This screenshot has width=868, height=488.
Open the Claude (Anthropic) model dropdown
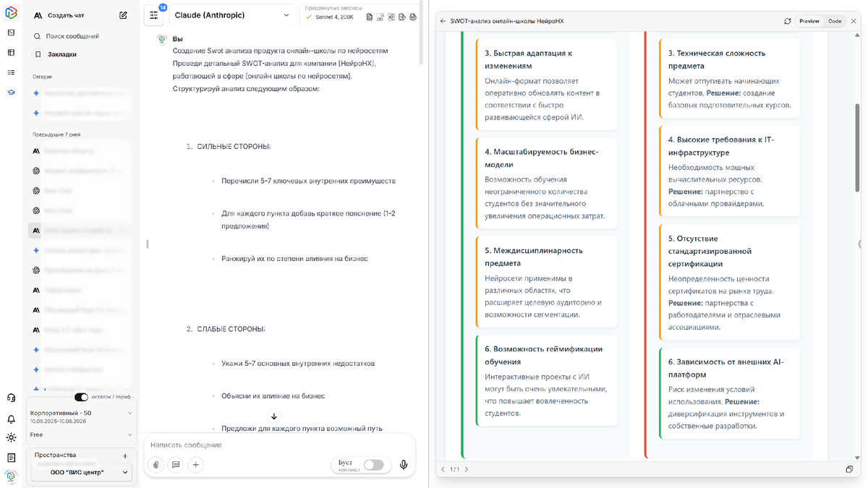point(231,15)
